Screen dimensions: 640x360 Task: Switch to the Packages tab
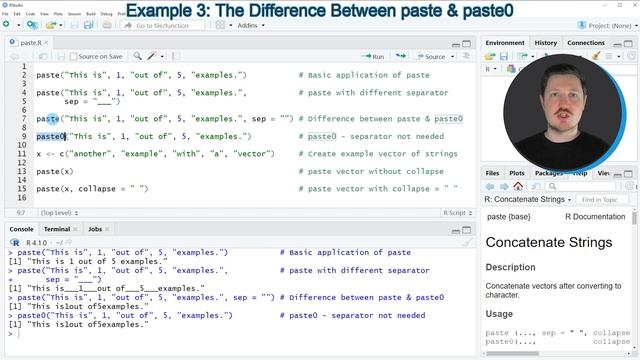pos(548,173)
